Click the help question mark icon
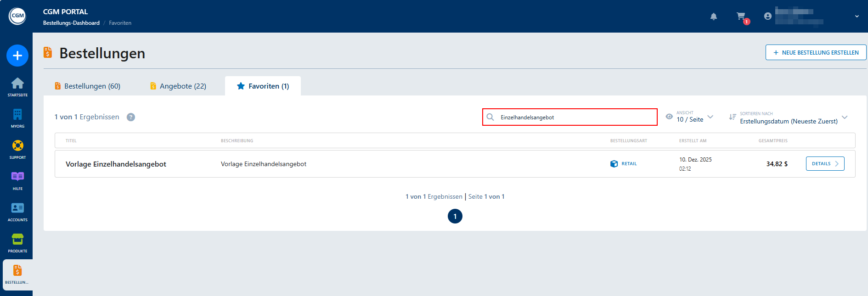 [131, 117]
